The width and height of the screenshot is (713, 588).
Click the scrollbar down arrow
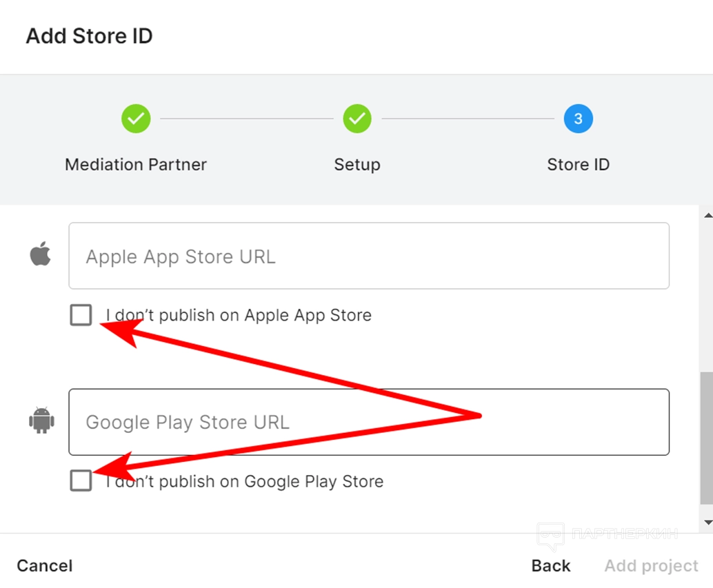(x=706, y=522)
